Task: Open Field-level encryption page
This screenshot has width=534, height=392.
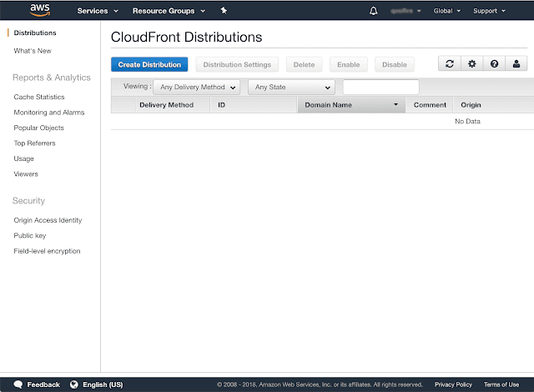Action: click(47, 251)
